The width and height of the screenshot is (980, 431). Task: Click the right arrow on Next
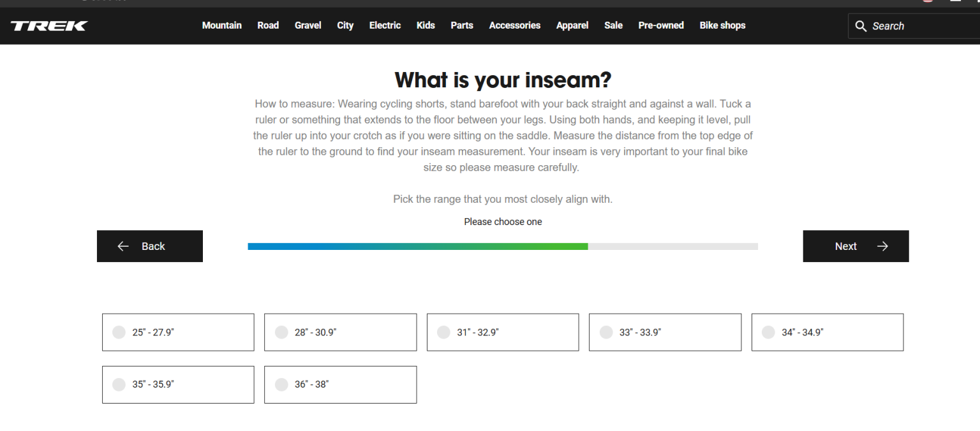point(882,246)
